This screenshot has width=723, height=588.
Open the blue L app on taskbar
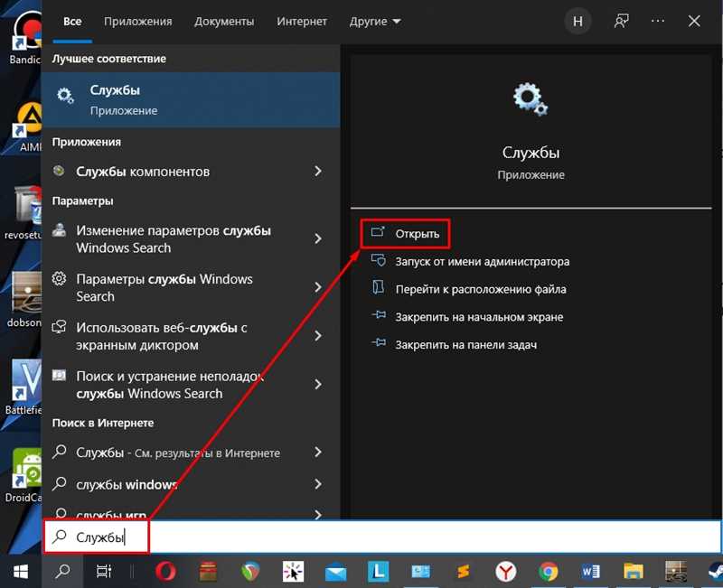click(378, 572)
